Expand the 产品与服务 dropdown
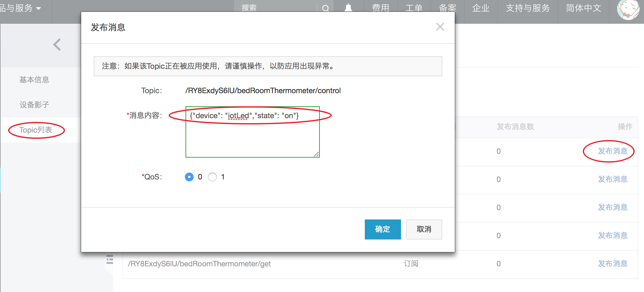Screen dimensions: 644x292 coord(20,8)
